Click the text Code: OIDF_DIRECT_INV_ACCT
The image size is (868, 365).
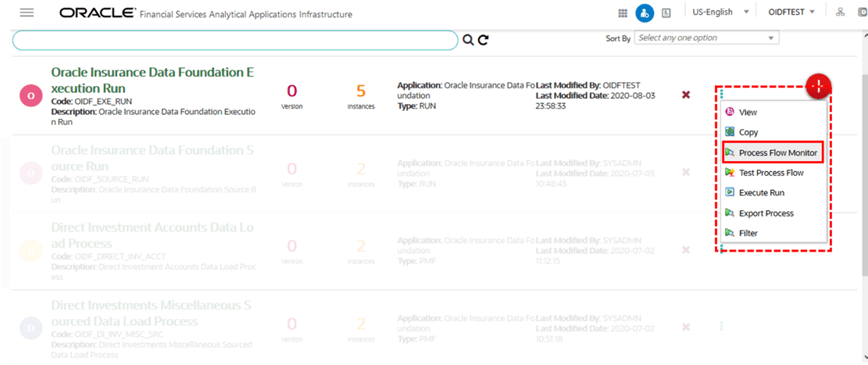click(109, 257)
